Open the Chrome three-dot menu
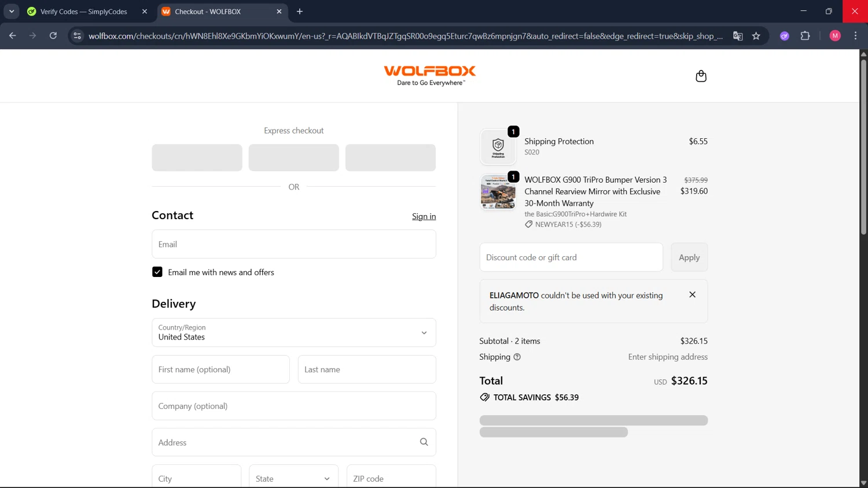868x488 pixels. click(855, 36)
